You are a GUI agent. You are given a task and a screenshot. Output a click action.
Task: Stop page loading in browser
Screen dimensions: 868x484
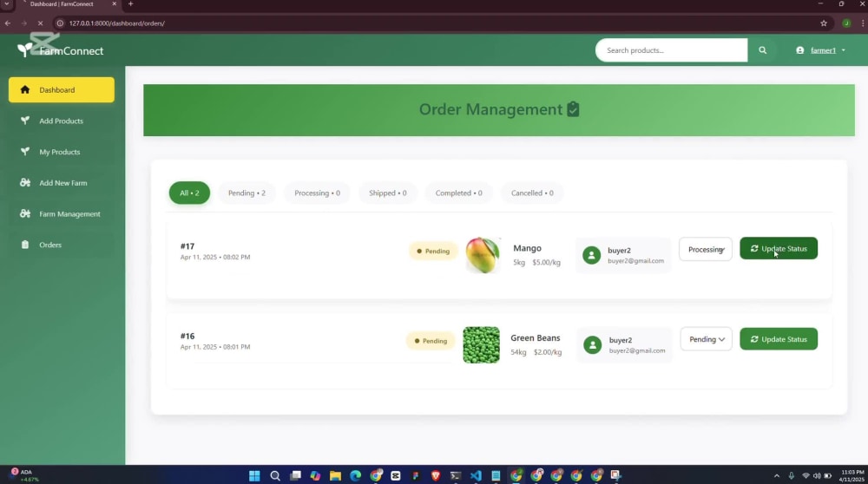pos(40,23)
